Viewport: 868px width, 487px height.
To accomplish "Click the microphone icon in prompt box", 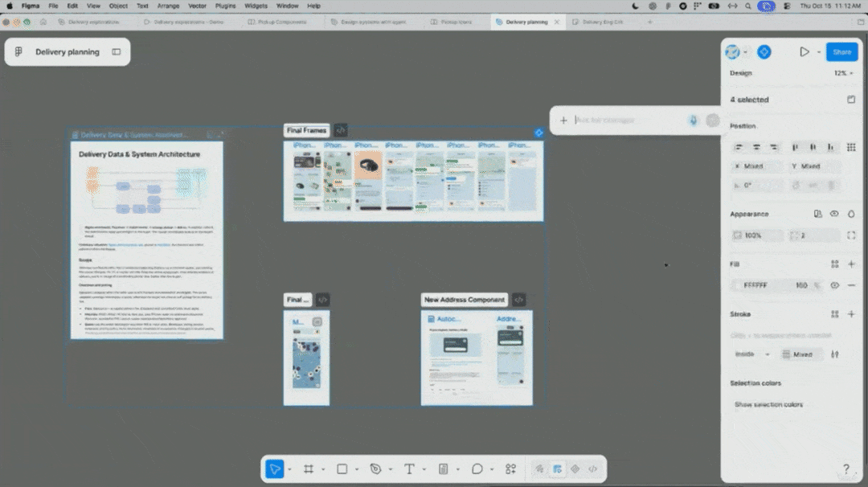I will click(693, 120).
